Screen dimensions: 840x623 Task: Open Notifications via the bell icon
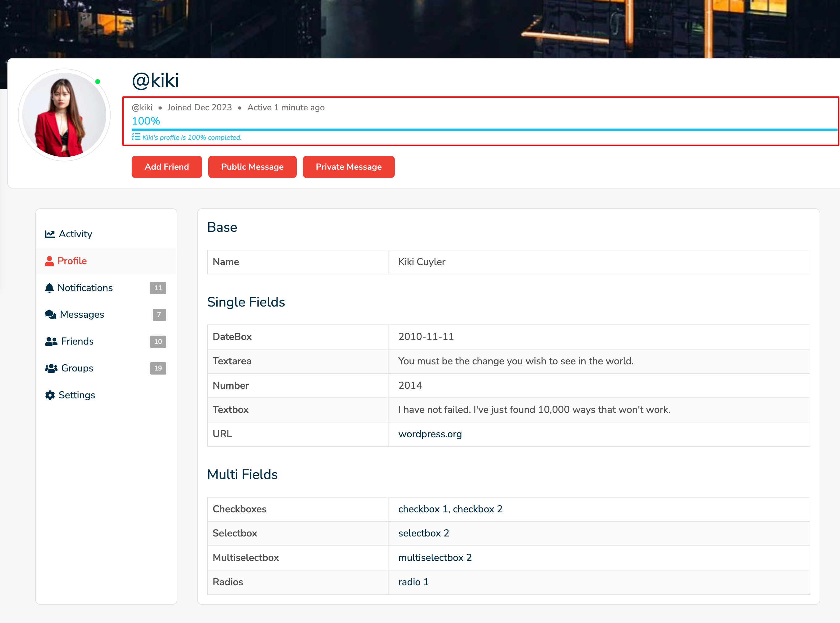coord(50,288)
